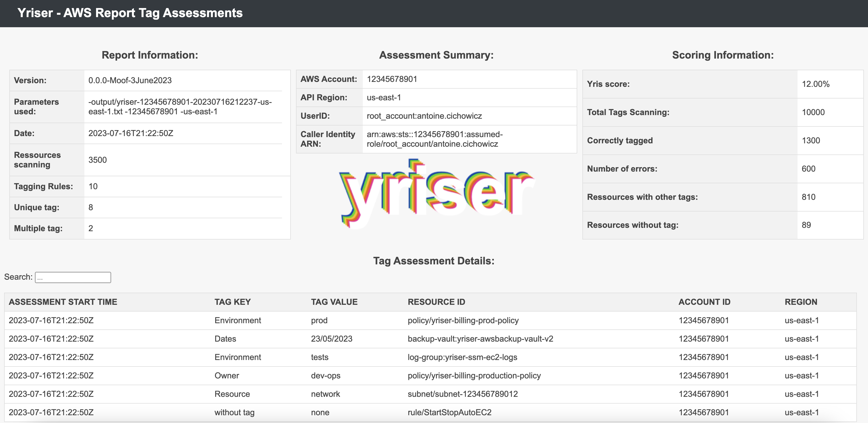The height and width of the screenshot is (423, 868).
Task: Click resource policy/yriser-billing-prod-policy
Action: coord(463,320)
